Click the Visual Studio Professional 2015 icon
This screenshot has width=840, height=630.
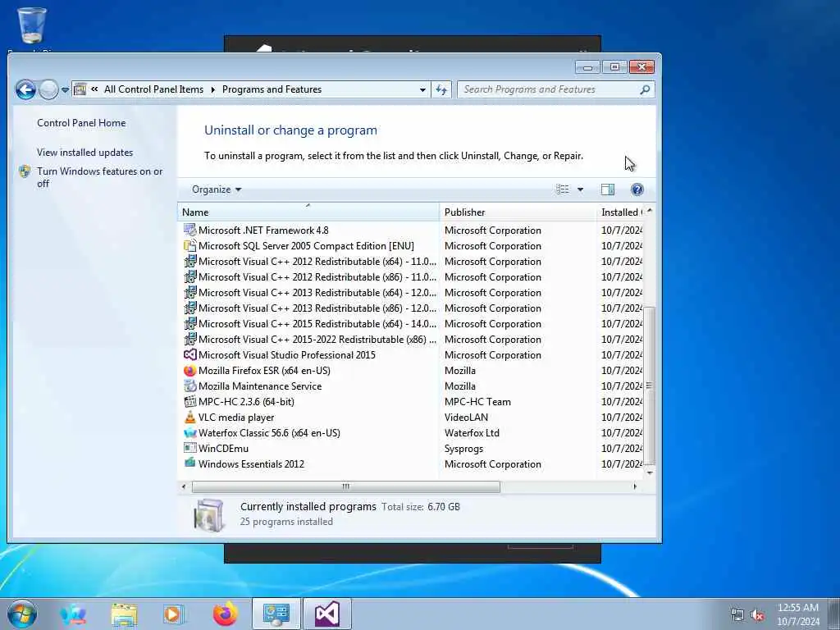(x=190, y=354)
